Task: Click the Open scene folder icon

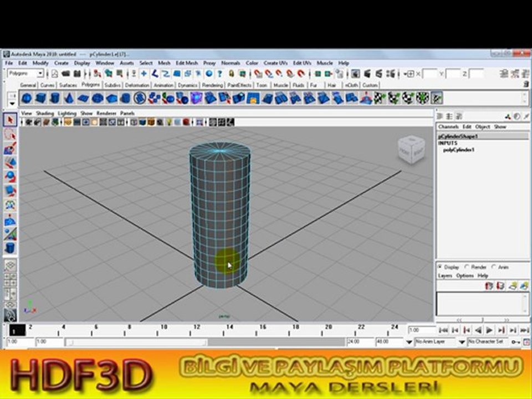Action: tap(66, 74)
